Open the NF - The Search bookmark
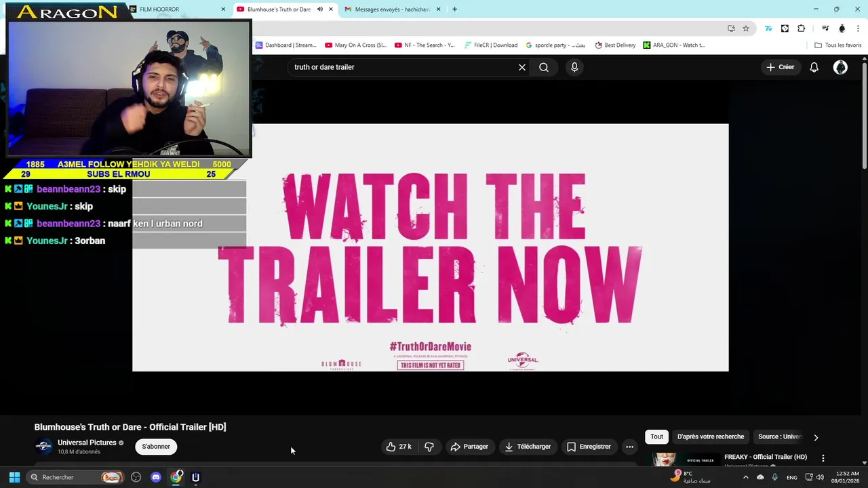Screen dimensions: 868x488 [425, 45]
